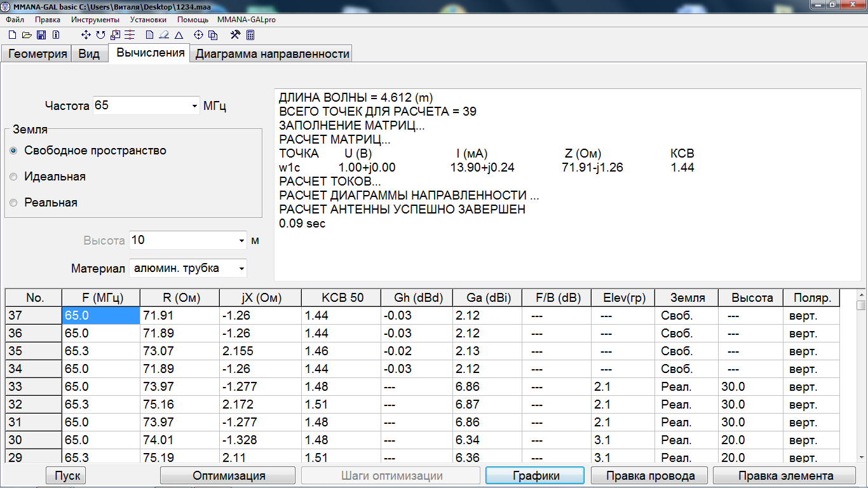The width and height of the screenshot is (868, 488).
Task: Switch to the Геометрия tab
Action: click(37, 54)
